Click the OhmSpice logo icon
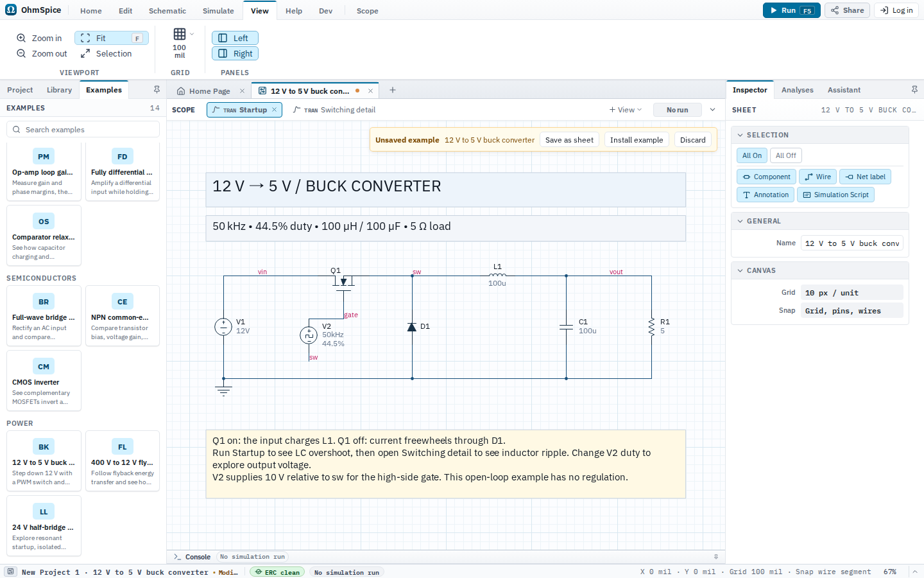The height and width of the screenshot is (578, 924). [11, 10]
